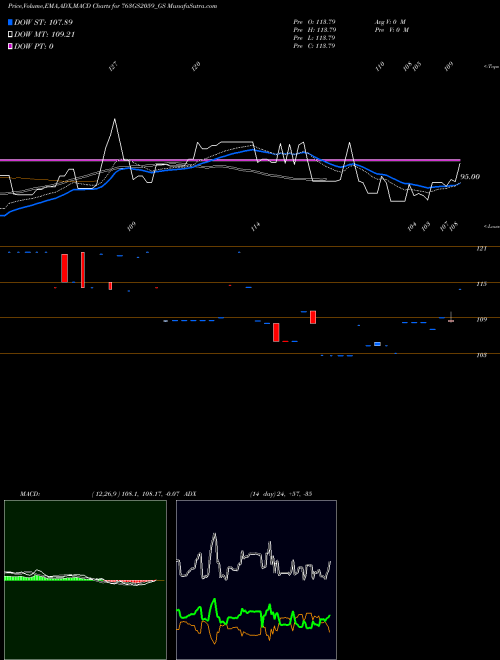500x660 pixels.
Task: Click the 127 tops label above the peak
Action: (x=113, y=67)
